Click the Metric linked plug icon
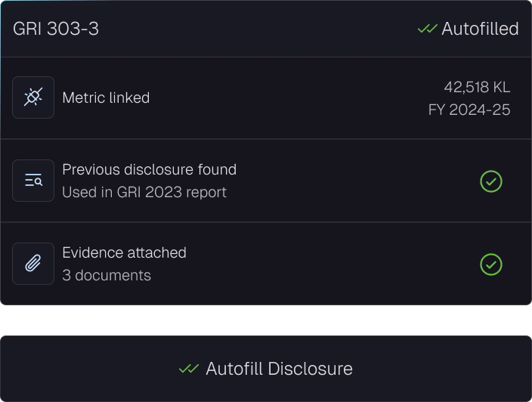The height and width of the screenshot is (402, 532). 33,97
